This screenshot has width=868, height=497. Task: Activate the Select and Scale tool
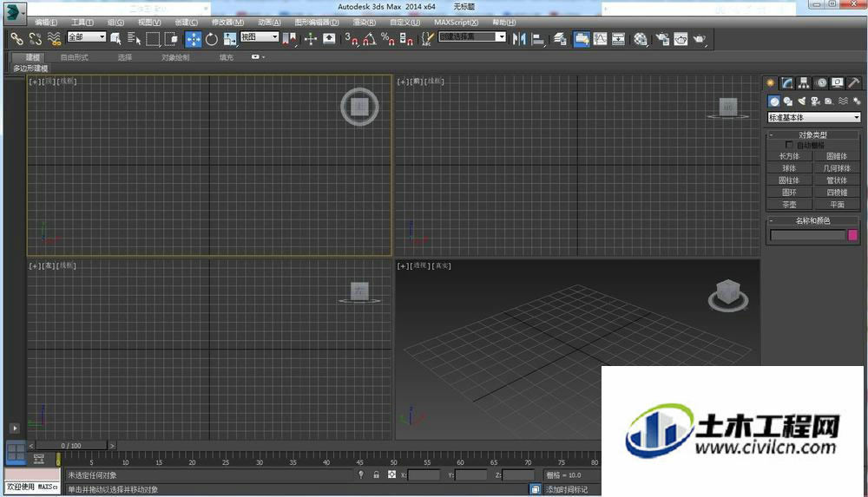tap(230, 39)
